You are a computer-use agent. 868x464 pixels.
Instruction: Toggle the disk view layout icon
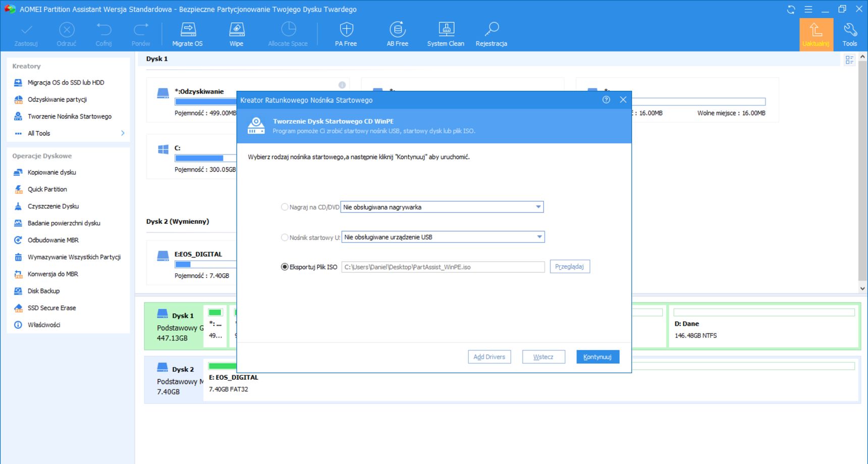pos(849,60)
